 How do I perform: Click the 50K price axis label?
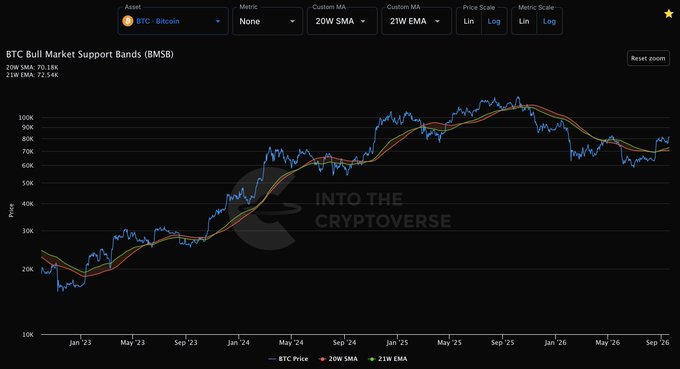[28, 183]
